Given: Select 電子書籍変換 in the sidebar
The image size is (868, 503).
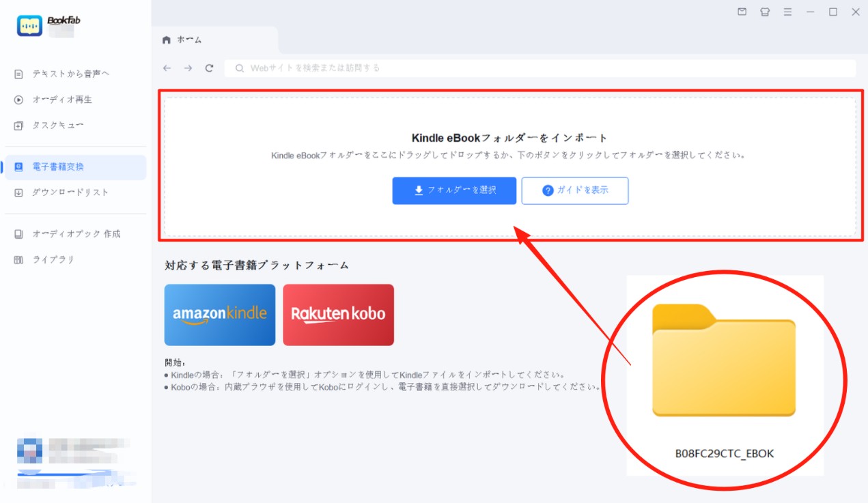Looking at the screenshot, I should pos(75,167).
